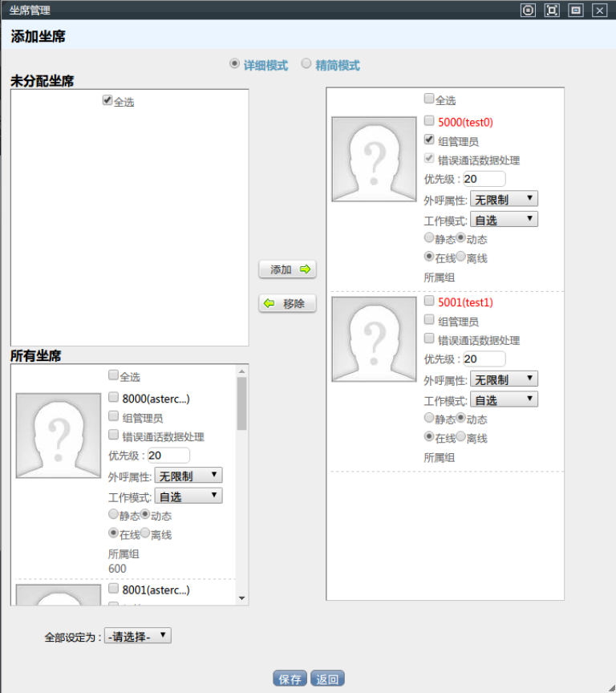The width and height of the screenshot is (616, 693).
Task: Check the 5001(test1) agent checkbox
Action: click(x=430, y=302)
